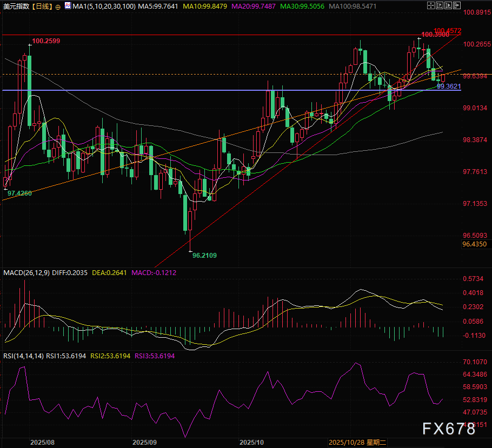Image resolution: width=492 pixels, height=448 pixels.
Task: Click the 2025/09 label on time axis
Action: pyautogui.click(x=144, y=442)
